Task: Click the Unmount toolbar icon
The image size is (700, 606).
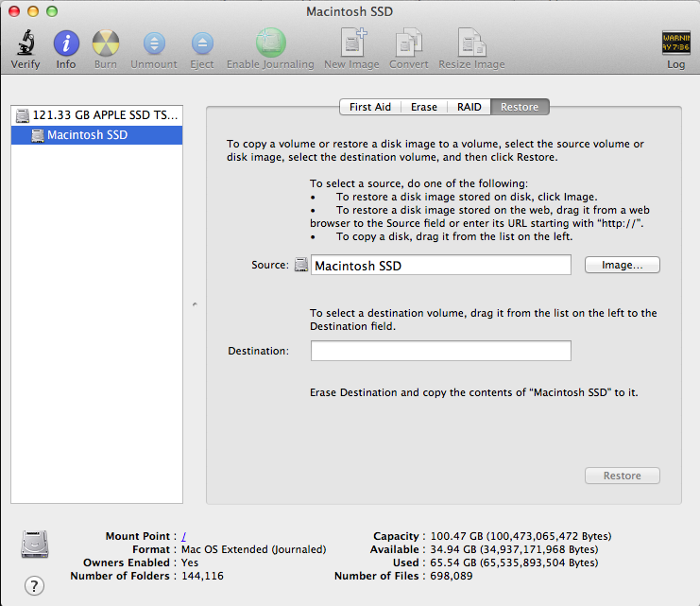Action: point(154,43)
